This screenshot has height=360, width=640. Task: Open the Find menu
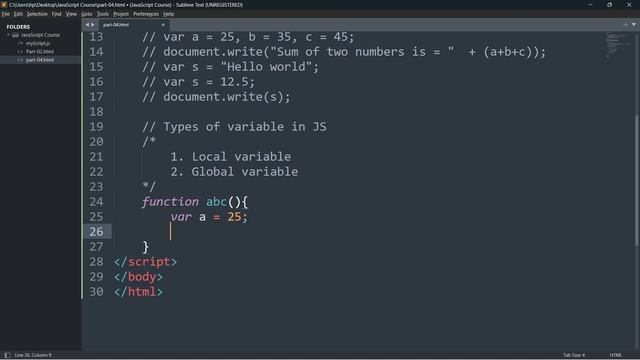[x=56, y=14]
